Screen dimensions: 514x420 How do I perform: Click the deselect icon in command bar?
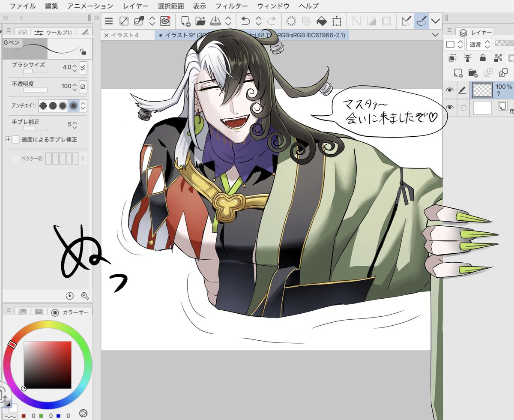pos(356,21)
